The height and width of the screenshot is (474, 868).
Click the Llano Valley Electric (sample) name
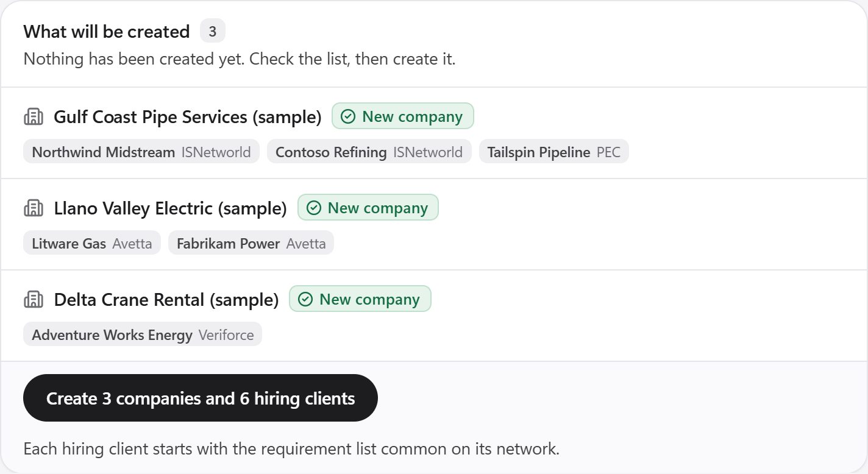171,208
